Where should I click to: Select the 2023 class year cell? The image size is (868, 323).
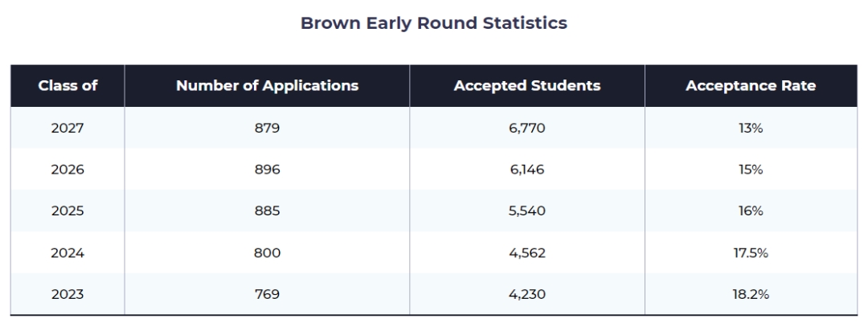pyautogui.click(x=68, y=295)
